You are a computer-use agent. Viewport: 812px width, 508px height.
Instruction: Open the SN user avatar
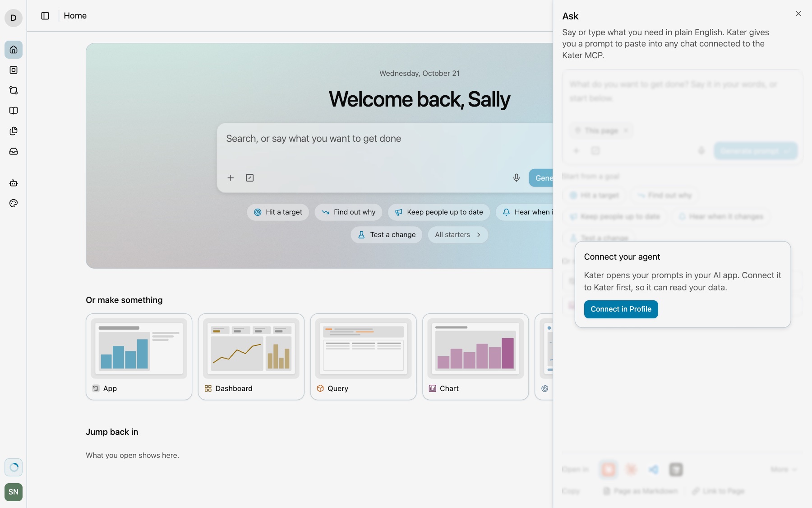(14, 492)
